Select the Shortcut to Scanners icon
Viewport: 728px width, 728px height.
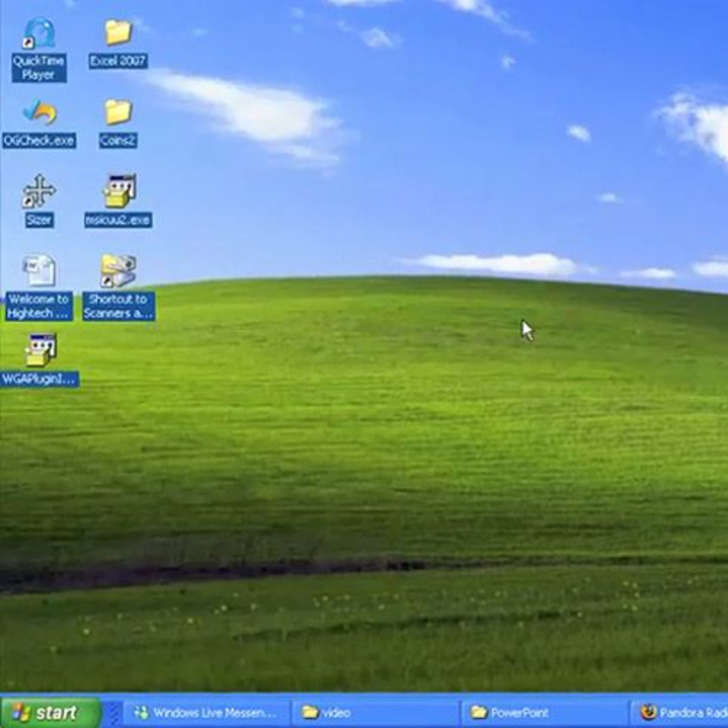point(119,271)
